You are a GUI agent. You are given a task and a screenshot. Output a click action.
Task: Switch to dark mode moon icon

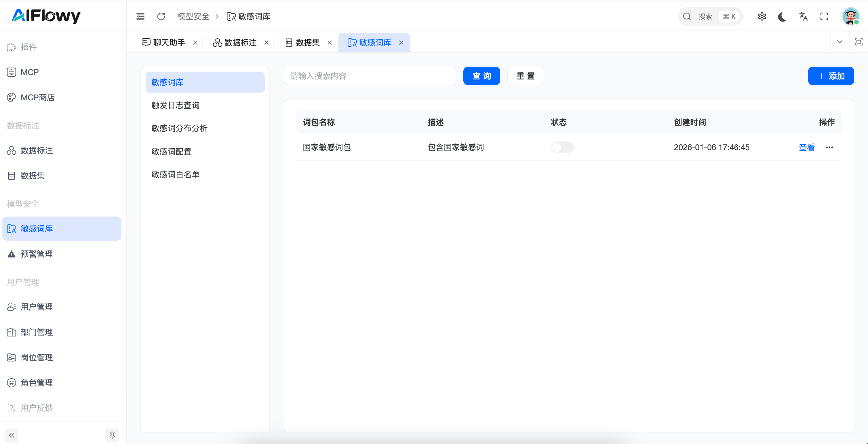pos(783,16)
